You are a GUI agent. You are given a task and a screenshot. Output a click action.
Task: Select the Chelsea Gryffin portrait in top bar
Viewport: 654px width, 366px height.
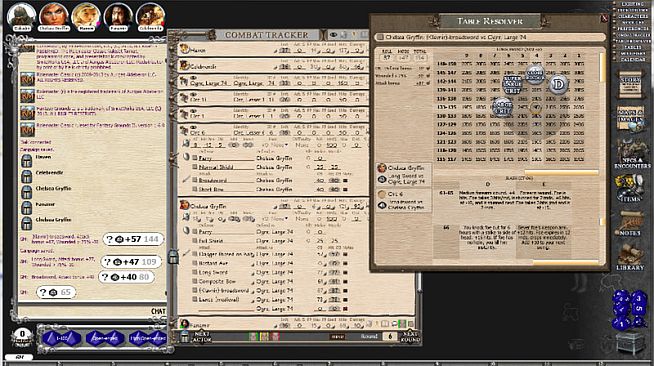coord(53,17)
